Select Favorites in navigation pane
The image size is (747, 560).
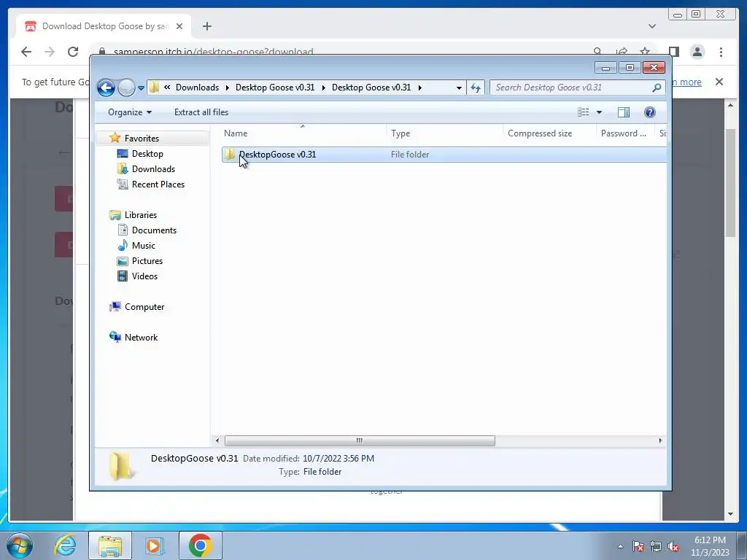[142, 138]
